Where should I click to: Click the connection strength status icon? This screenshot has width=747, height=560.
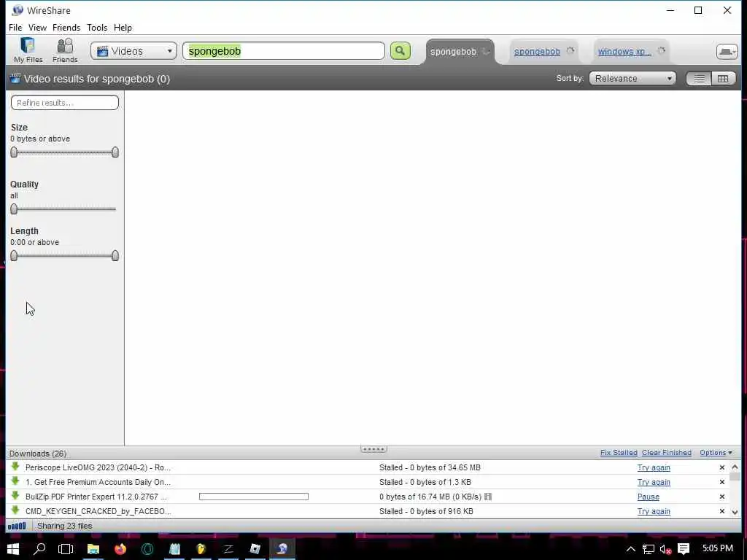coord(17,526)
